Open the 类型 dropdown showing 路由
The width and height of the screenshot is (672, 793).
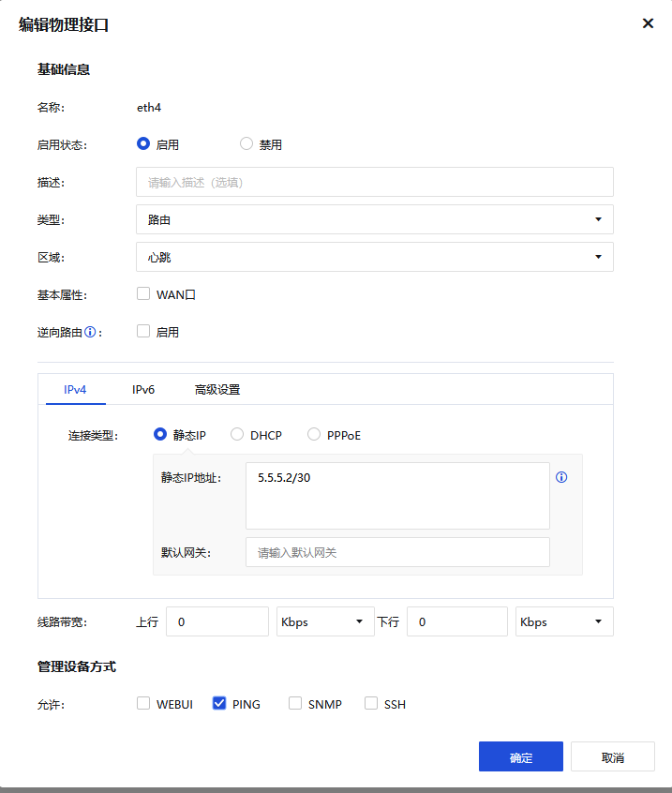(x=375, y=219)
